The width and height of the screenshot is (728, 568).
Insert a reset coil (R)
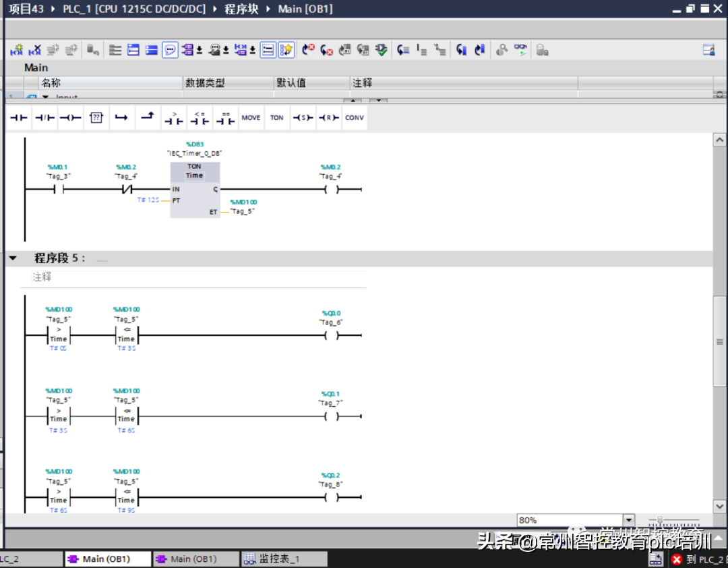point(328,117)
